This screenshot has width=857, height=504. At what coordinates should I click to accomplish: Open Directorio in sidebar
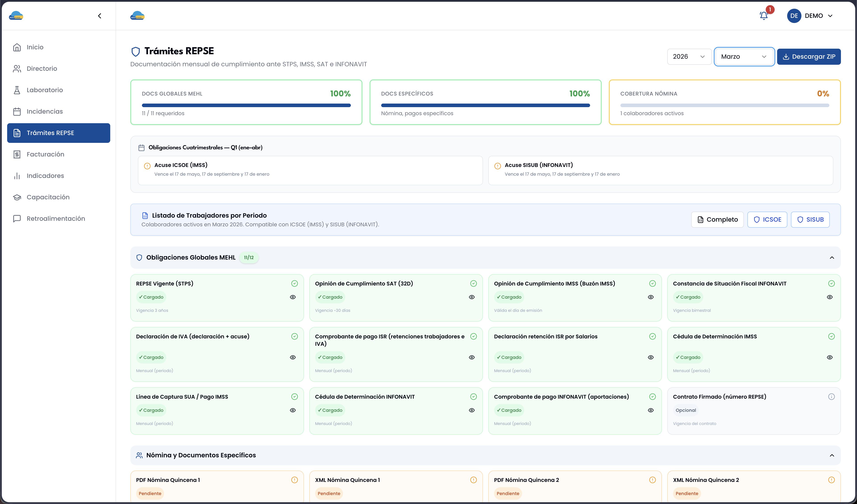58,69
